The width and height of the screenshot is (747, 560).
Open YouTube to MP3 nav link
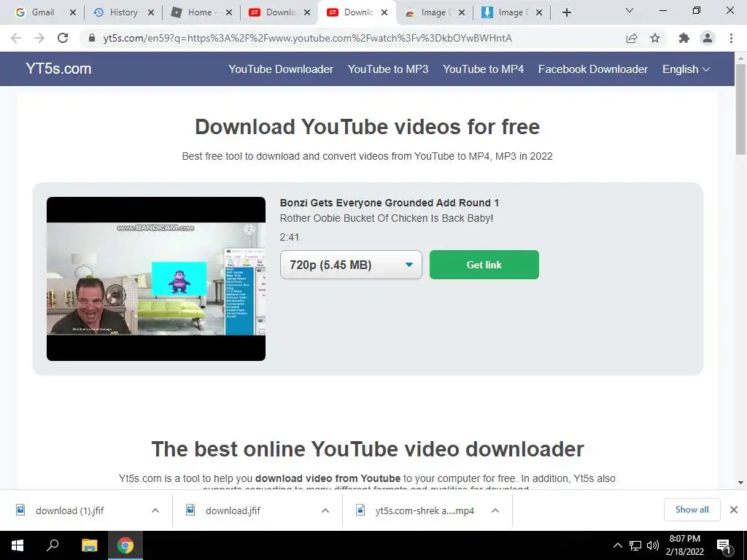pos(388,69)
